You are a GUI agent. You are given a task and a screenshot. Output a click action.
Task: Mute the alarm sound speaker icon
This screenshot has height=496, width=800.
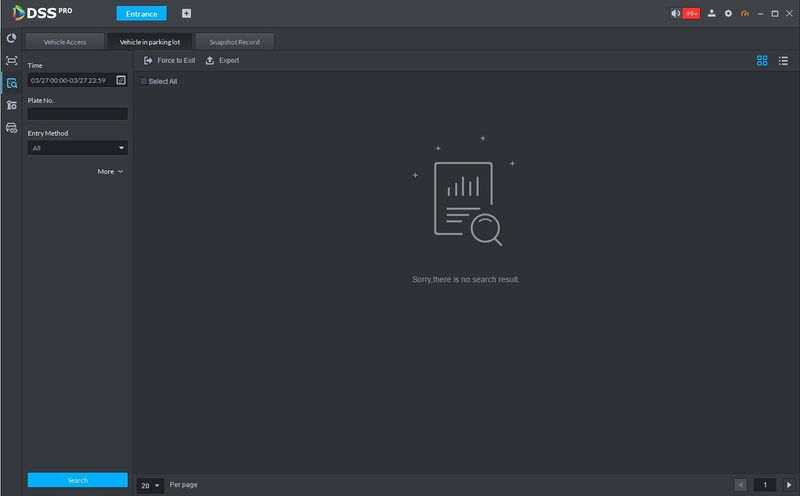click(676, 14)
